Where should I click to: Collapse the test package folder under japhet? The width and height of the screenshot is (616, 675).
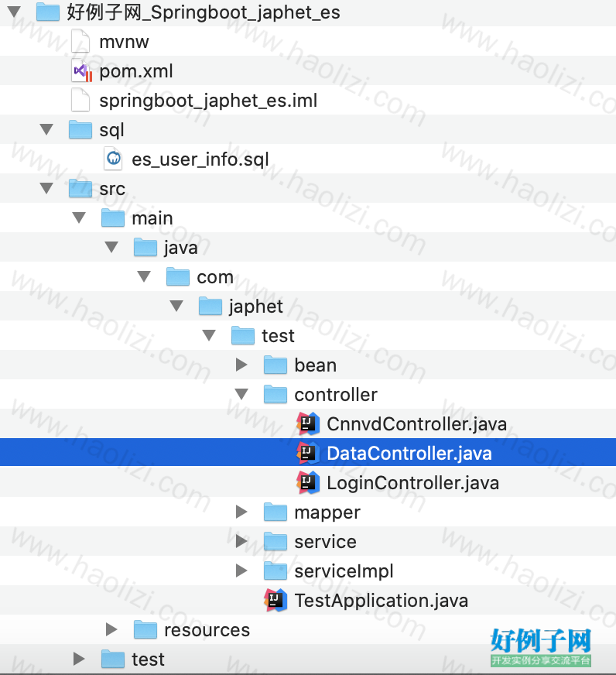click(209, 335)
